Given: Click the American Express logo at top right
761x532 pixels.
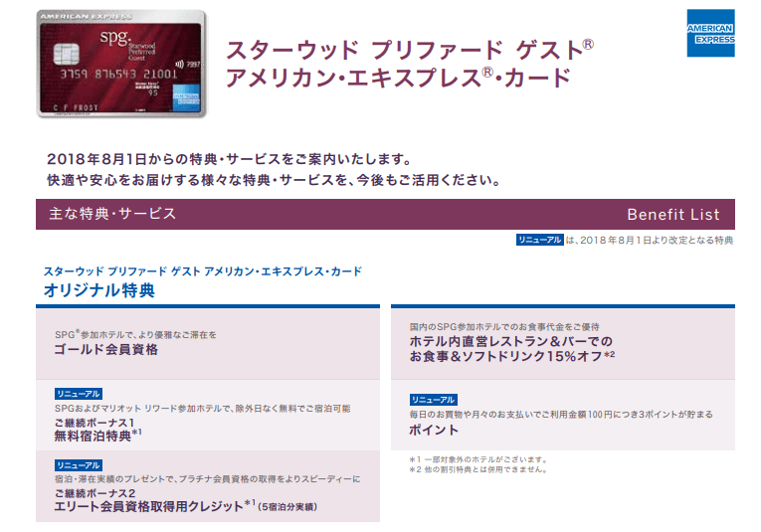Looking at the screenshot, I should pyautogui.click(x=710, y=33).
